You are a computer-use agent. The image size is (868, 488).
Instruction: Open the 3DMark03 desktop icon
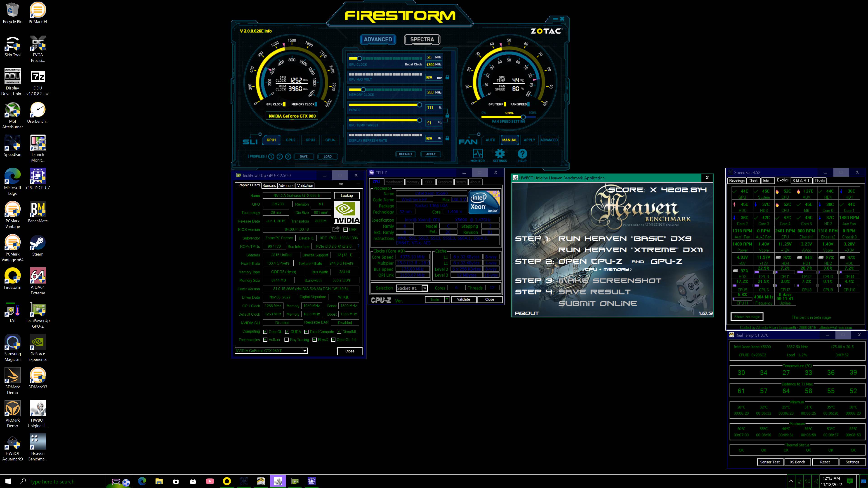pyautogui.click(x=38, y=378)
